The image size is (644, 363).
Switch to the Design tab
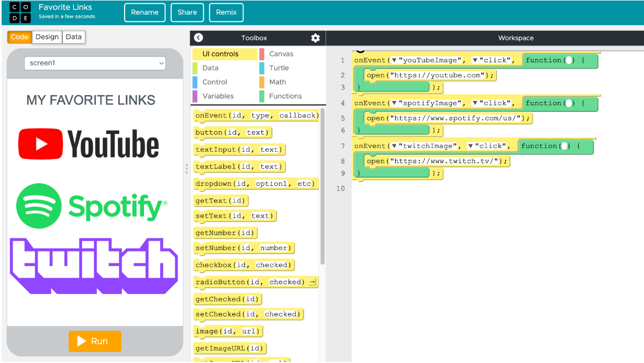(47, 37)
